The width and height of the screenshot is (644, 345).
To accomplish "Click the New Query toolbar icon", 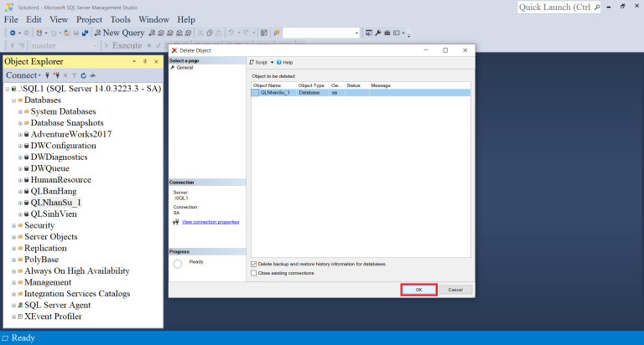I will (x=121, y=33).
